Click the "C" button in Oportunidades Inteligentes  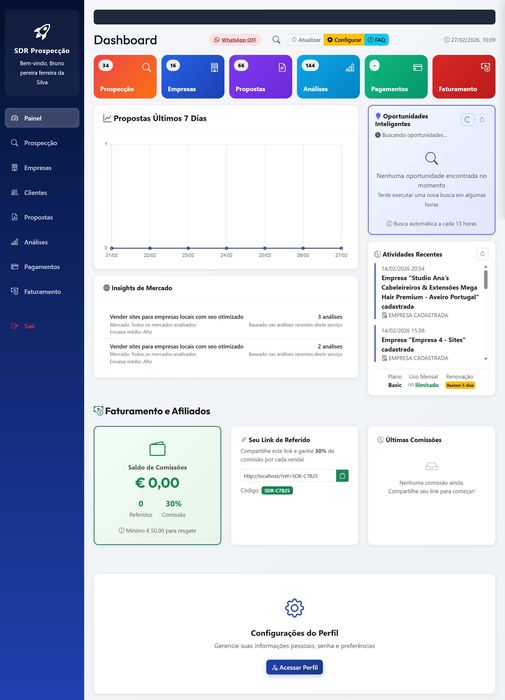click(467, 120)
